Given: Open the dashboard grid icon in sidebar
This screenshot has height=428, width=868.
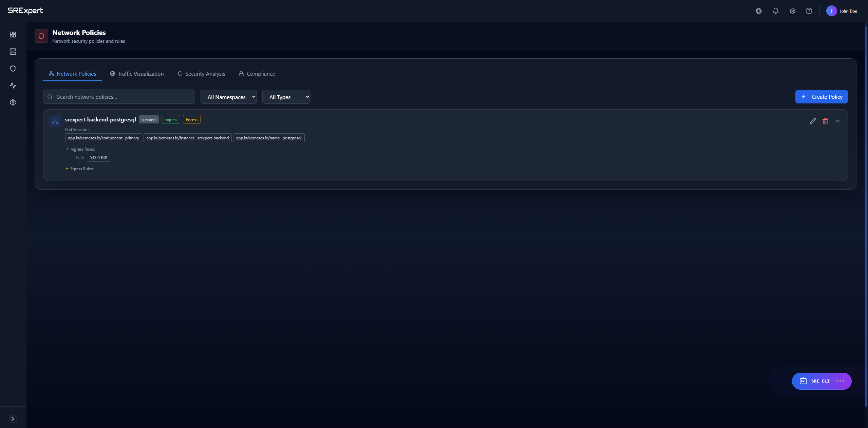Looking at the screenshot, I should pyautogui.click(x=13, y=35).
